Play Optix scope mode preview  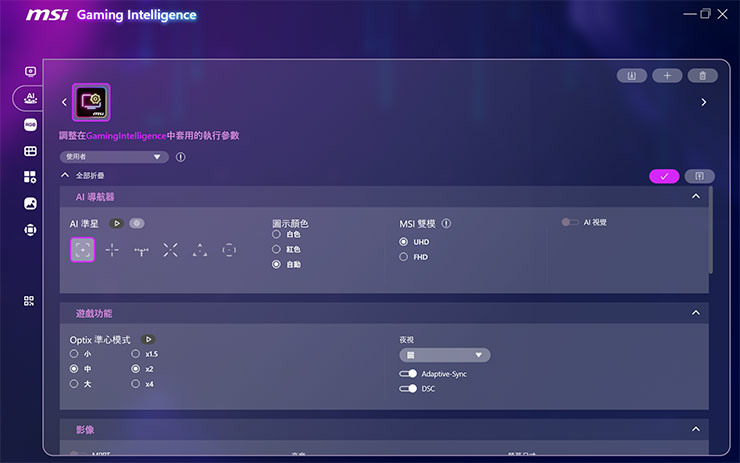pos(148,339)
